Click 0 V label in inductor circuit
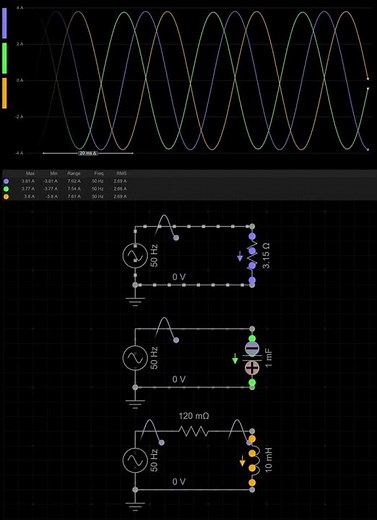This screenshot has width=377, height=520. point(179,482)
